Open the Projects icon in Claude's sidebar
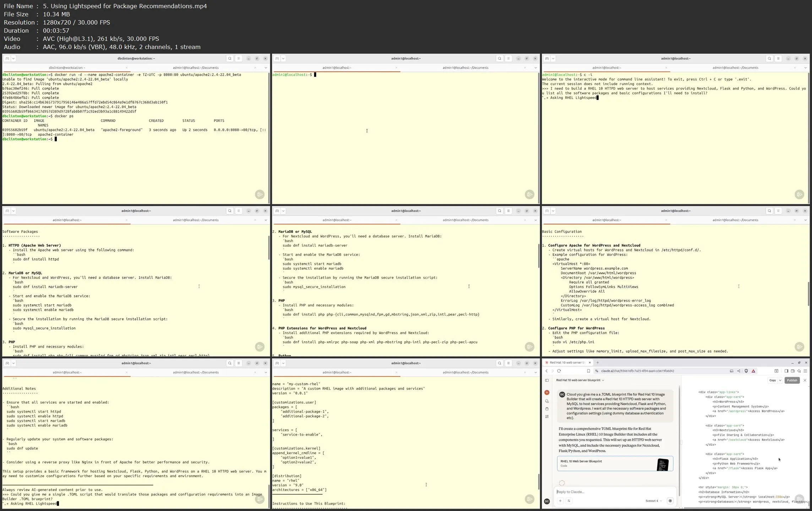Image resolution: width=812 pixels, height=511 pixels. tap(547, 409)
